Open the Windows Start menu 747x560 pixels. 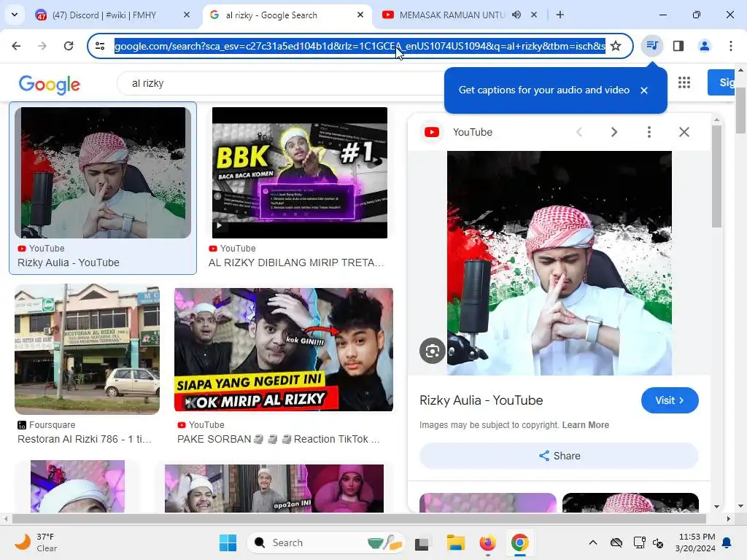[228, 542]
